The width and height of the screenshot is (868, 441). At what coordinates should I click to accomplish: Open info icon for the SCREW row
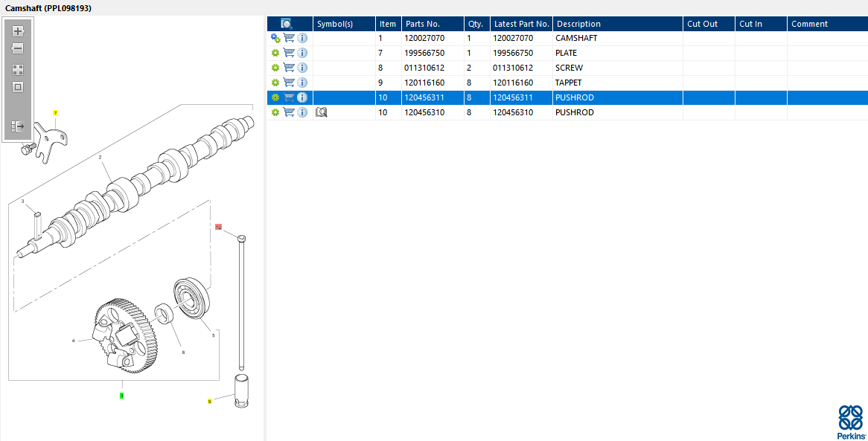(x=302, y=68)
